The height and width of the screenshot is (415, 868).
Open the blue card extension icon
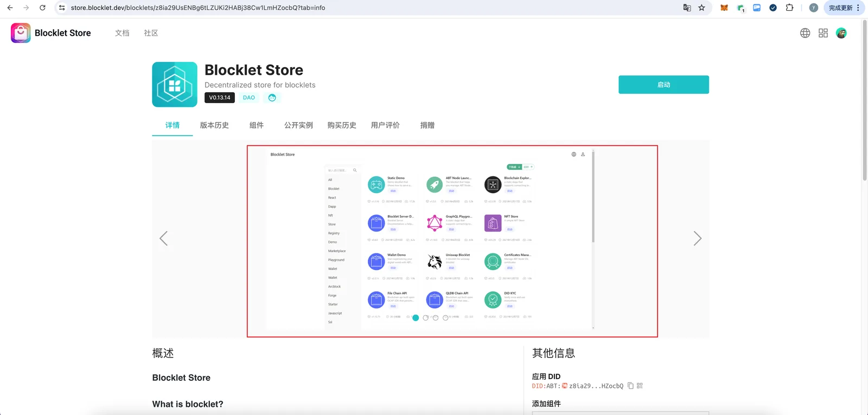tap(757, 8)
